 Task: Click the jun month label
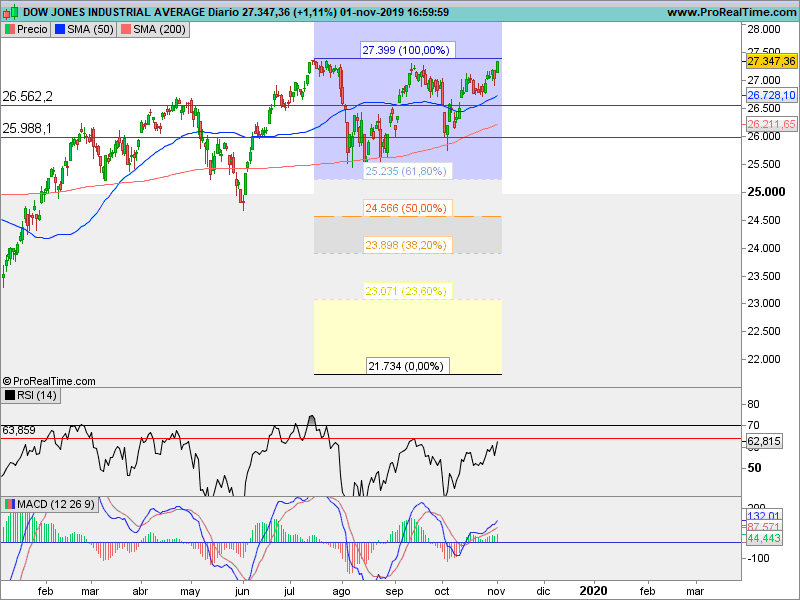[242, 591]
